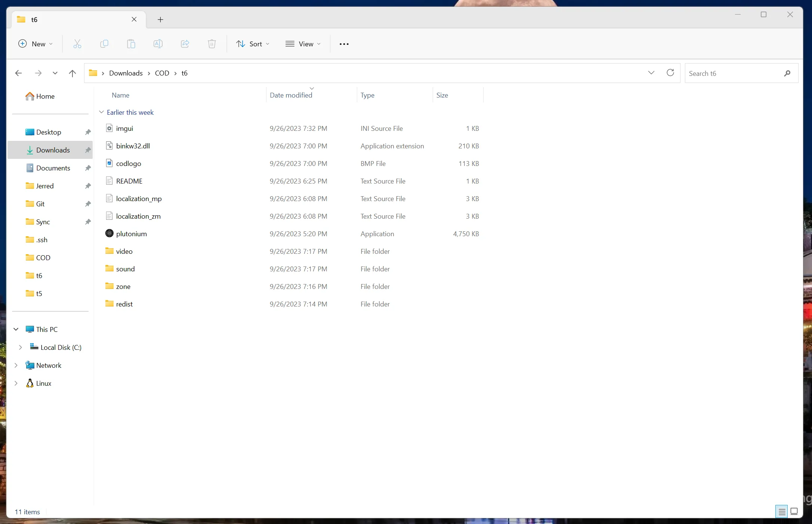Refresh the folder using the refresh icon
This screenshot has width=812, height=524.
(670, 73)
